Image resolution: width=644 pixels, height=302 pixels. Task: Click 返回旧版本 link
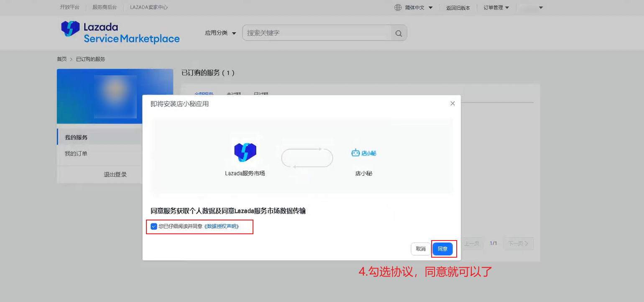[458, 8]
